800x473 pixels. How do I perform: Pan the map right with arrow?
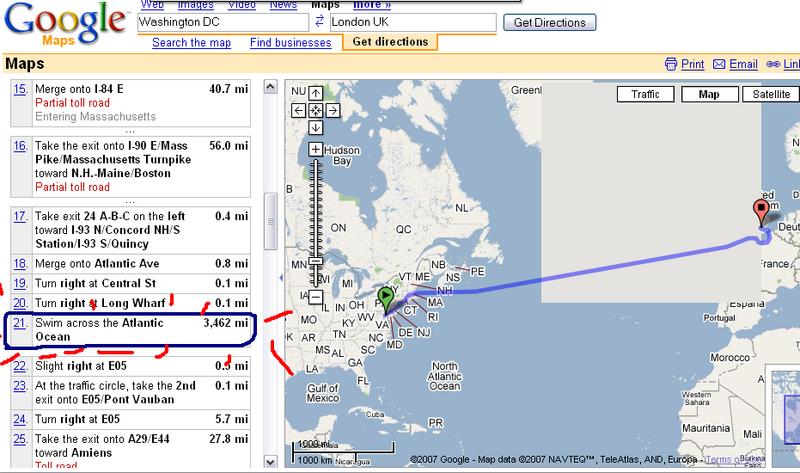pyautogui.click(x=333, y=110)
